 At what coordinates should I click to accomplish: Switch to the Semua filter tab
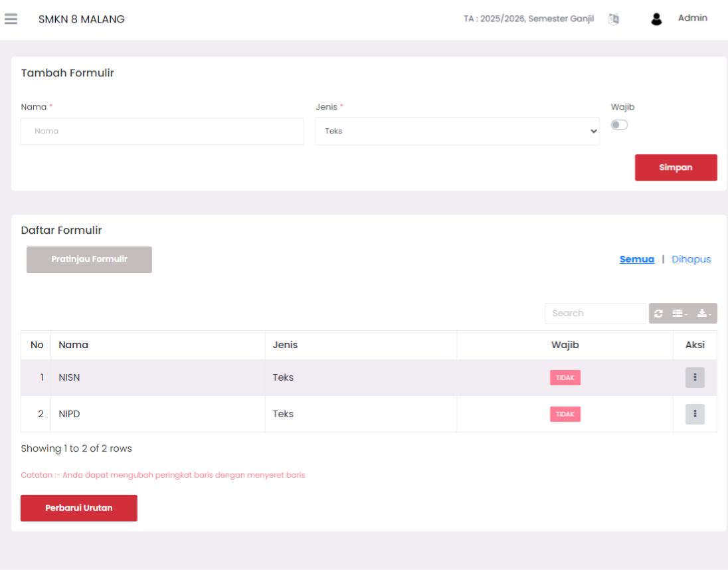636,259
